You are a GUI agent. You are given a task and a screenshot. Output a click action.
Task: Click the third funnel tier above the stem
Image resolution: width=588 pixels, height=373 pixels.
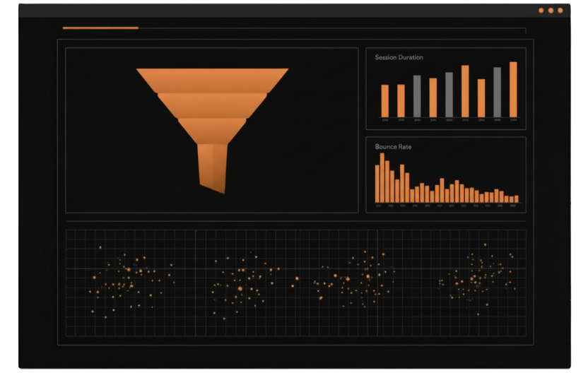(212, 129)
